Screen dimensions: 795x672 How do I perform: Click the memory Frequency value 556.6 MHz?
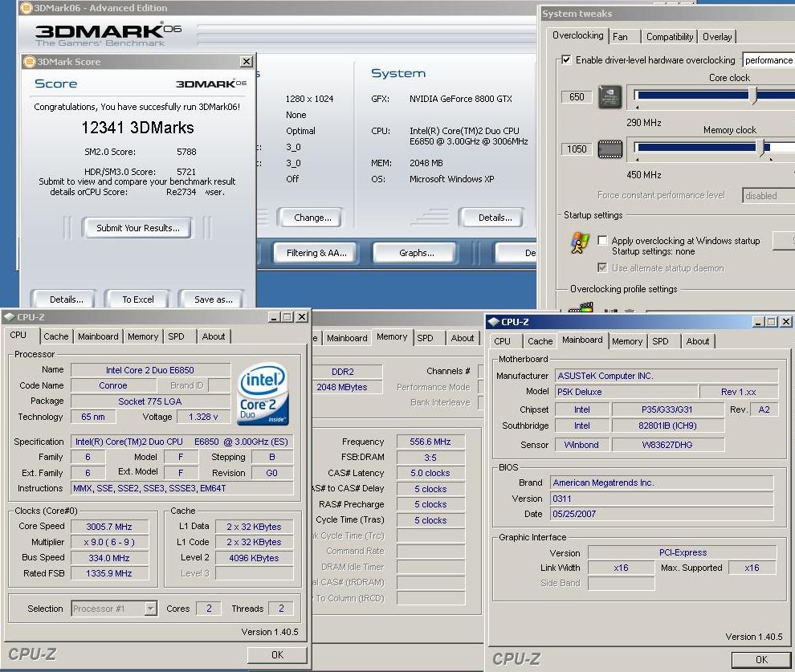click(x=430, y=442)
